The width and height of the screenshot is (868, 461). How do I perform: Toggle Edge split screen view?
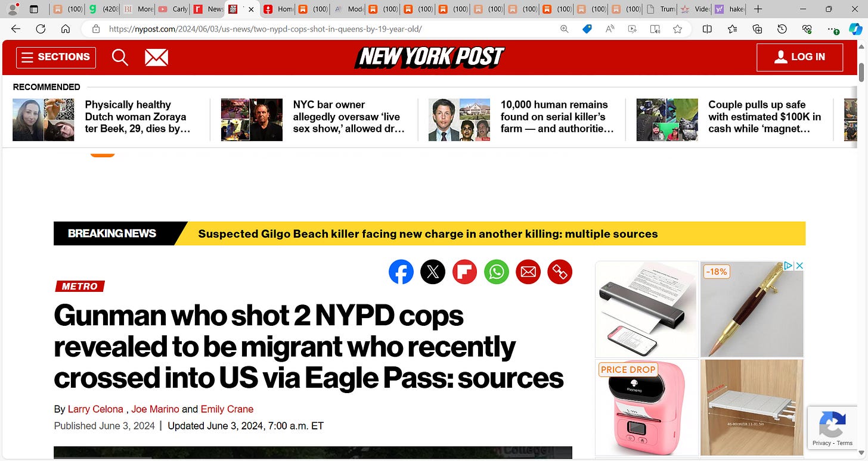point(707,29)
